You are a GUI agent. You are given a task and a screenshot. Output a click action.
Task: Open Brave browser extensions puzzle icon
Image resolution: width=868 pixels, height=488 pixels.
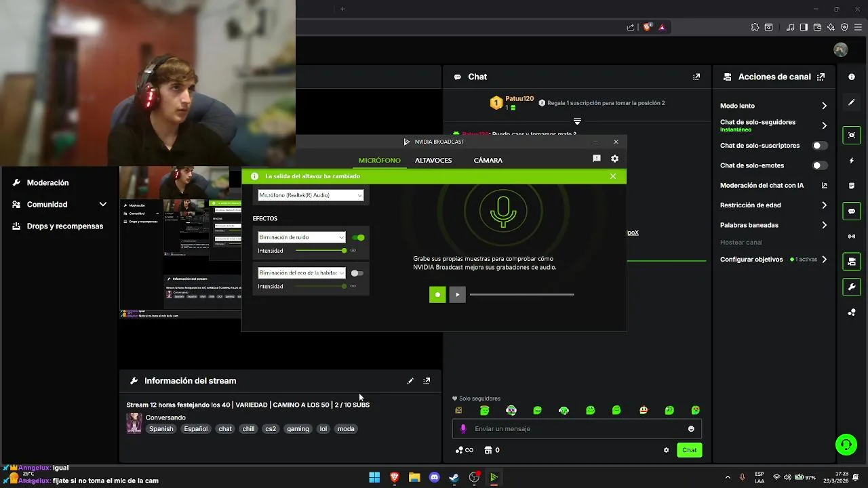click(x=755, y=27)
